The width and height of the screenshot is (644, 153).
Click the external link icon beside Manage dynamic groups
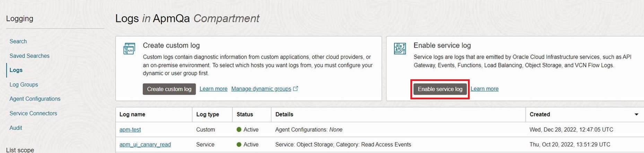pyautogui.click(x=296, y=89)
